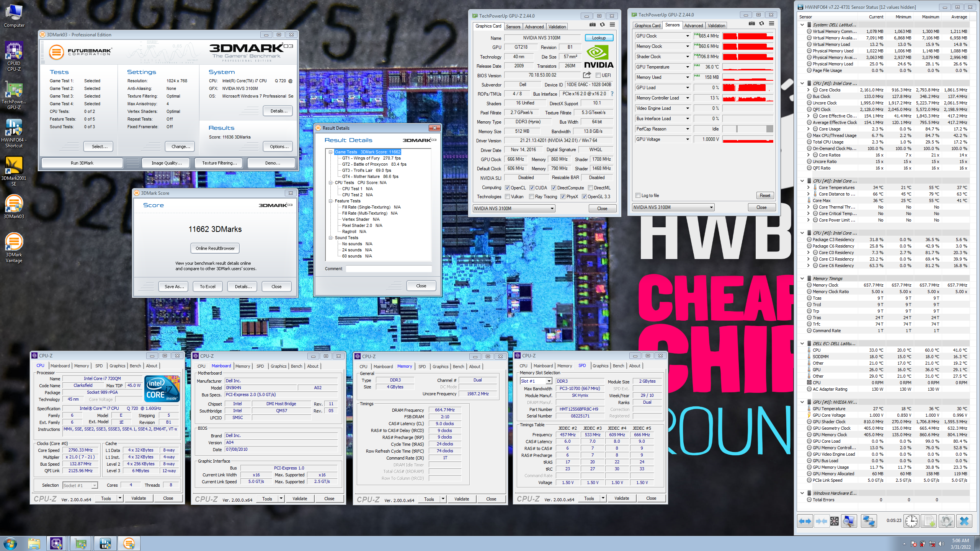Open CPUID CPU-Z desktop icon
Screen dimensions: 980x551
pyautogui.click(x=14, y=56)
